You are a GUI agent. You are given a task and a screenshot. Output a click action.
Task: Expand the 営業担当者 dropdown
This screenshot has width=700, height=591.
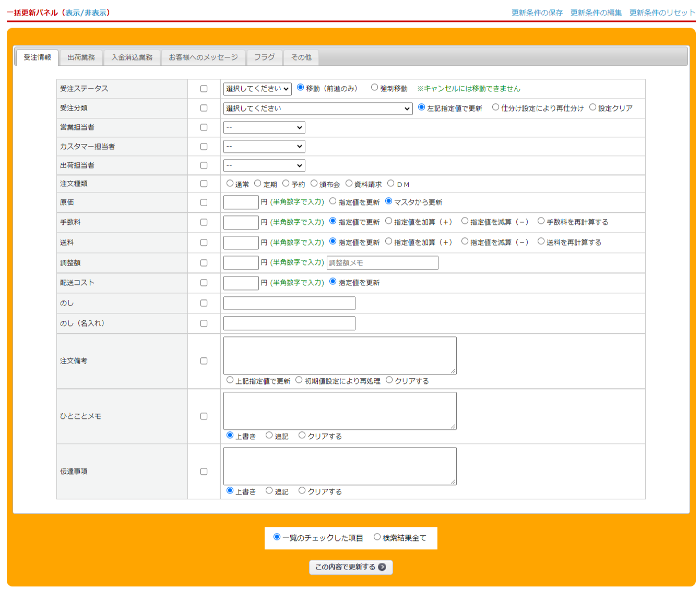264,127
